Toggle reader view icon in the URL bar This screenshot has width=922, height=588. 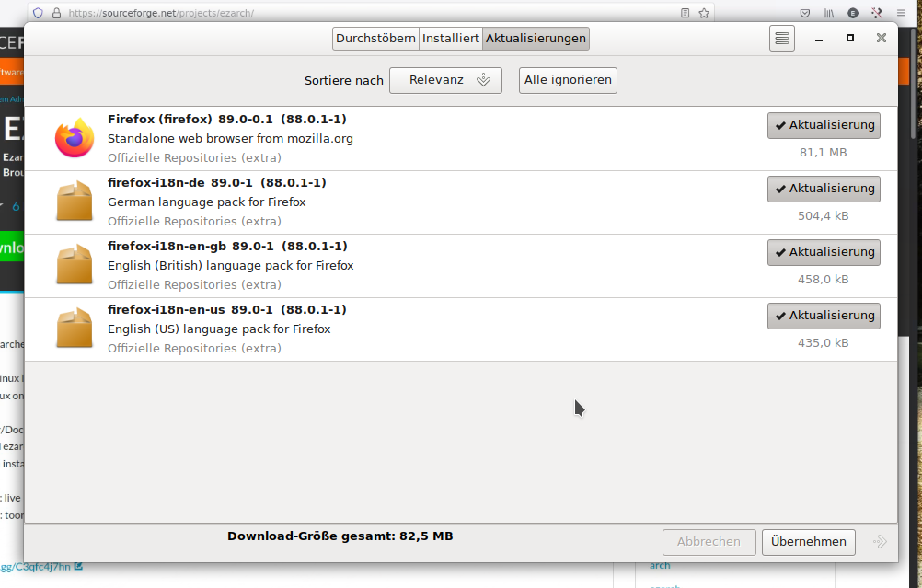pos(685,13)
